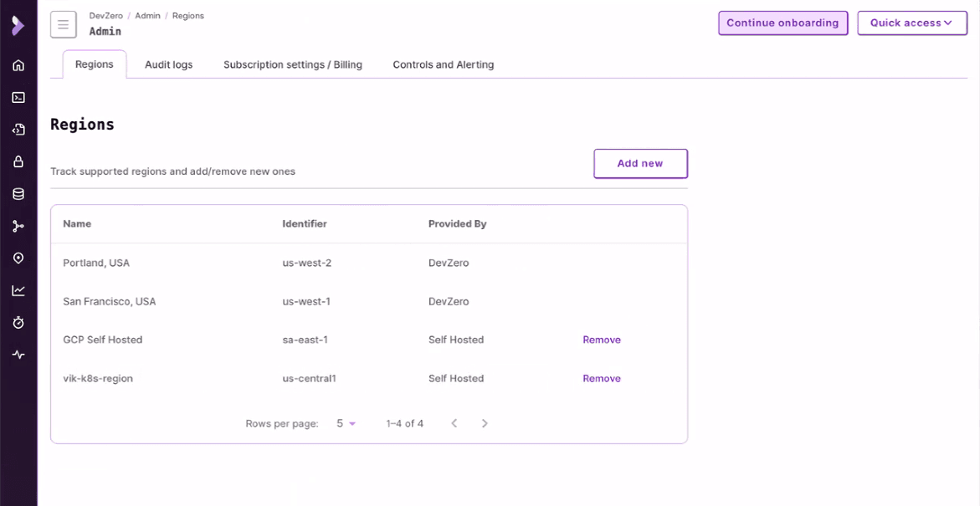Go to next page with right chevron

pyautogui.click(x=485, y=423)
